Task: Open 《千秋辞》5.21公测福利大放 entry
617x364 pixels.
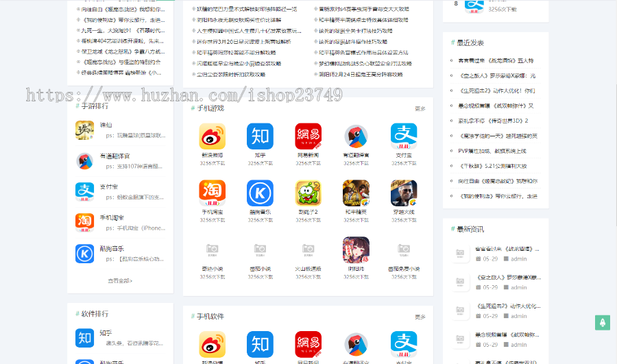Action: [493, 166]
